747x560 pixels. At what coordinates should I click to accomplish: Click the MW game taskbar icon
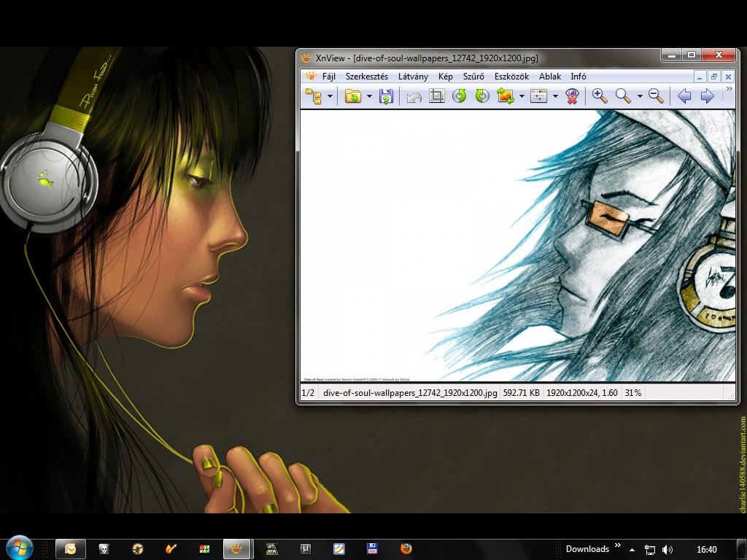pyautogui.click(x=271, y=549)
